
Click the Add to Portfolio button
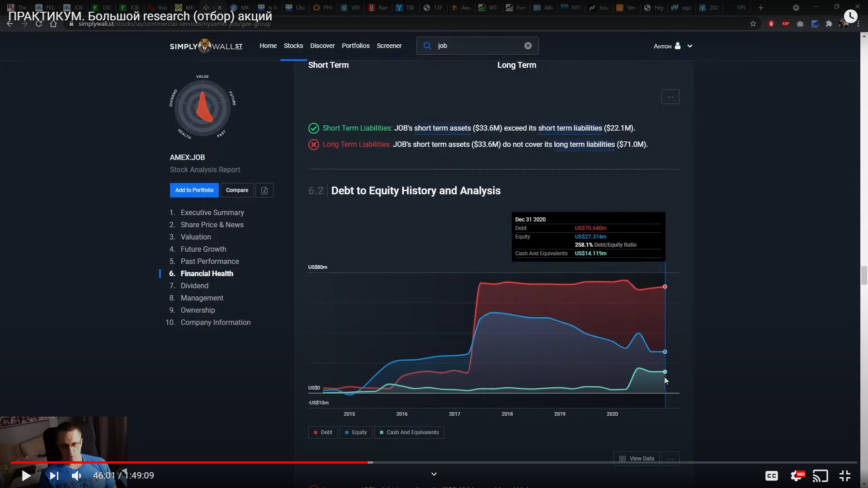coord(194,190)
